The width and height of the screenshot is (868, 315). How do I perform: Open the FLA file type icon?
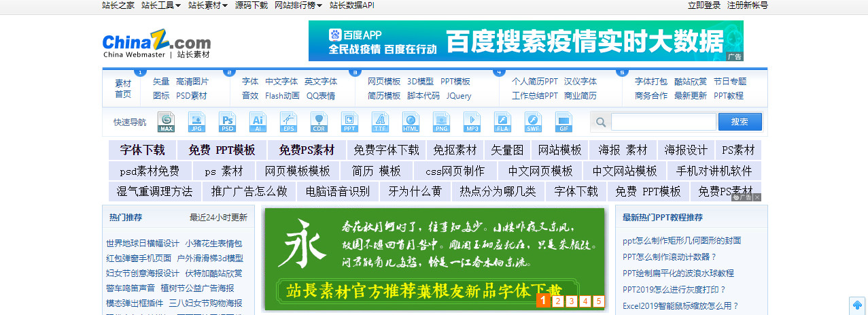coord(503,122)
